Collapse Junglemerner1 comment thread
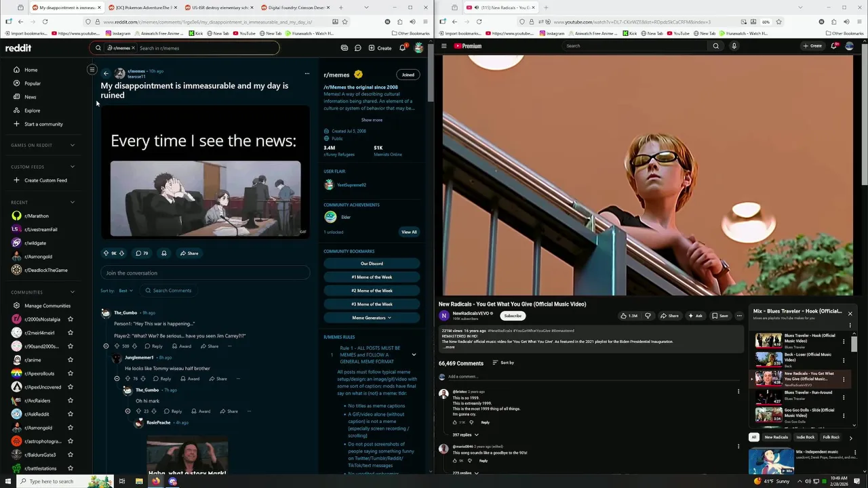The image size is (868, 488). pyautogui.click(x=117, y=379)
